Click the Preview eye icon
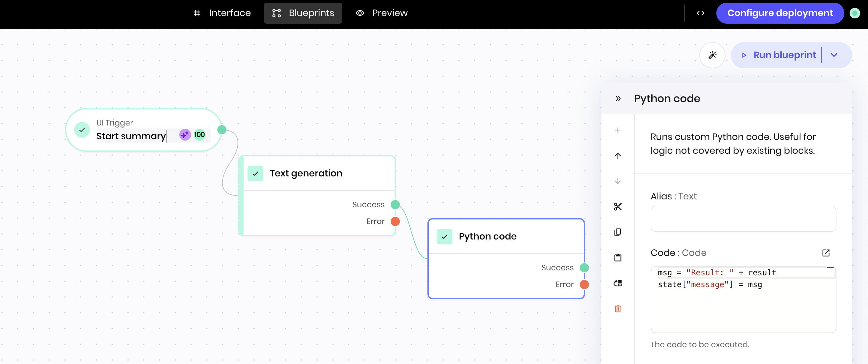 [x=359, y=13]
